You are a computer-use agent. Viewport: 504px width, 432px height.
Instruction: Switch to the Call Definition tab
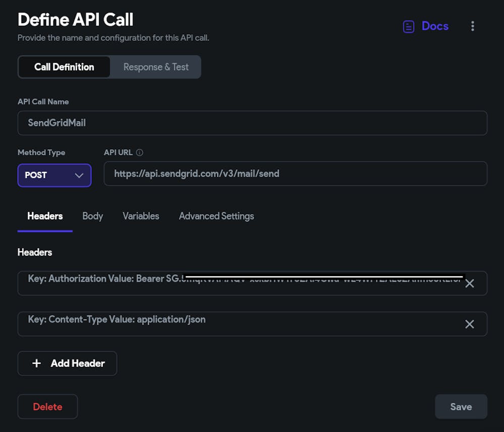coord(65,67)
